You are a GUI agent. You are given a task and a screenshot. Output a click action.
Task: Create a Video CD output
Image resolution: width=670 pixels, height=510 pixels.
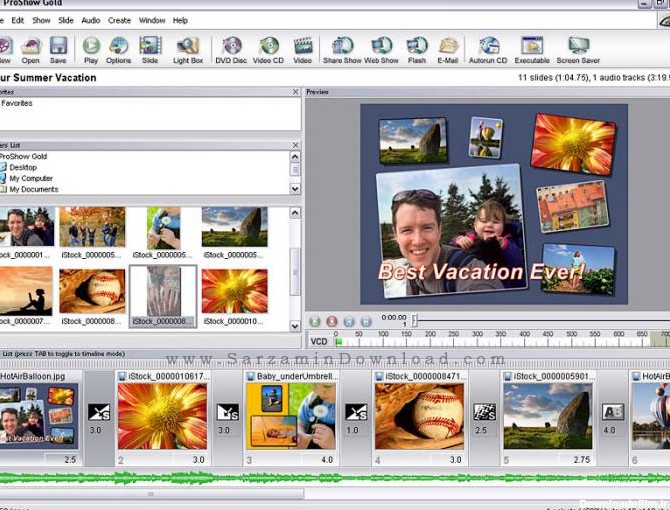coord(268,50)
